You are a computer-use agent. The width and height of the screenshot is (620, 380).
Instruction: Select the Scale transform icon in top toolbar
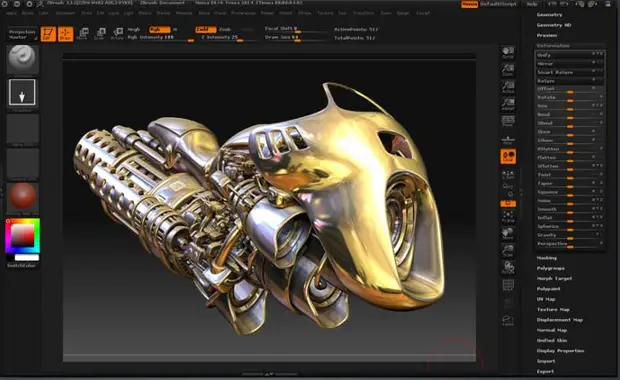pos(100,34)
